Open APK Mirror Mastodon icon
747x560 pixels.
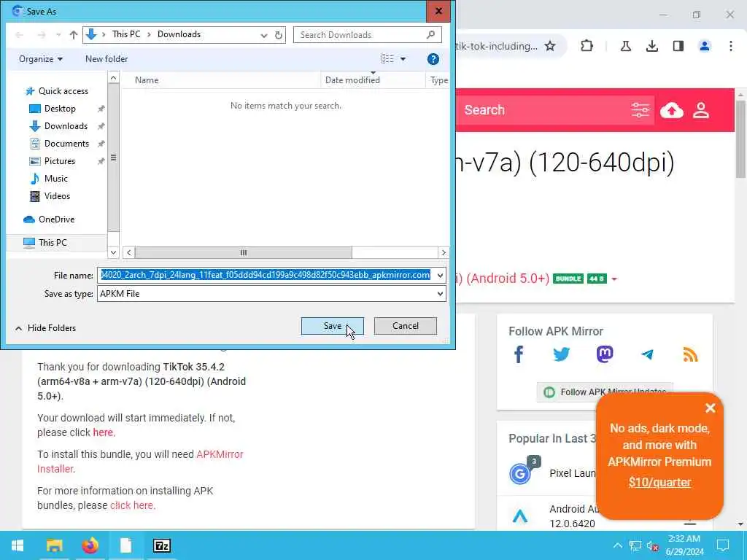[x=605, y=354]
